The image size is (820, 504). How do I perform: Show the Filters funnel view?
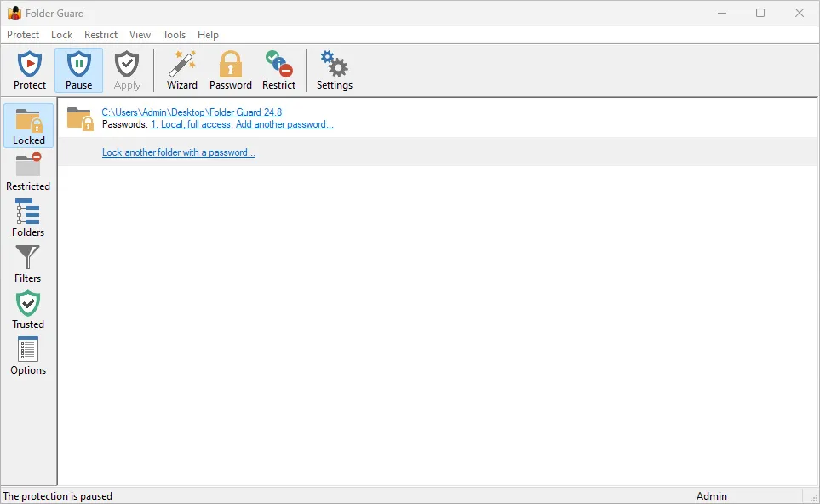tap(28, 264)
